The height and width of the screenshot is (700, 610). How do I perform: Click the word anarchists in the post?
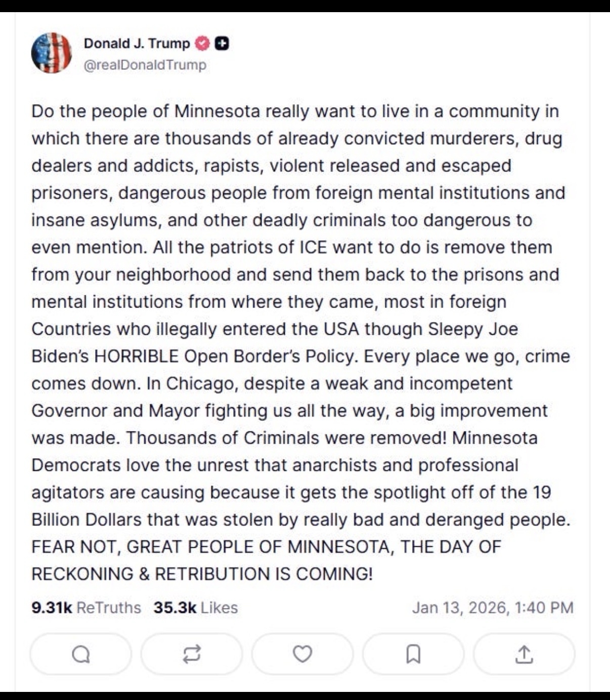(334, 465)
